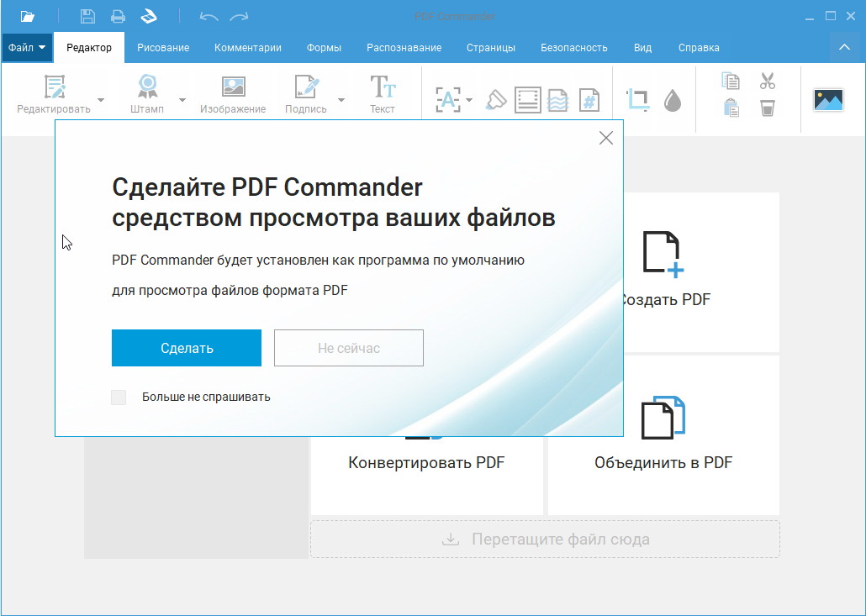Click the Объединить в PDF tile
Screen dimensions: 866x616
663,435
